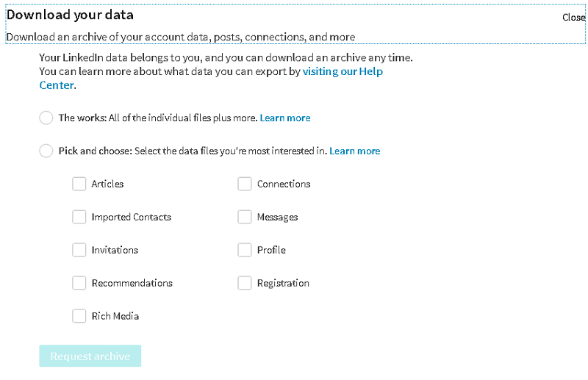Viewport: 588px width, 380px height.
Task: Enable the Messages checkbox
Action: click(x=245, y=217)
